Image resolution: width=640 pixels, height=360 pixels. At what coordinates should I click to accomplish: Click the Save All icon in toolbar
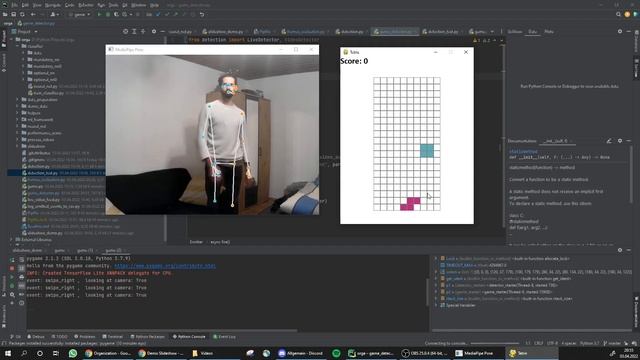(13, 14)
